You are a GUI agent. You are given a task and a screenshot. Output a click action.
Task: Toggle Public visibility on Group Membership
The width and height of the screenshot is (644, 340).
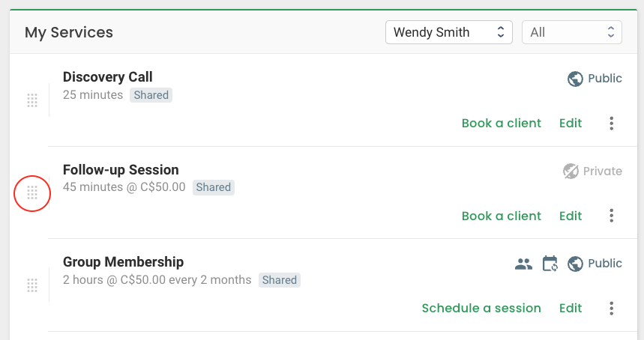(595, 264)
